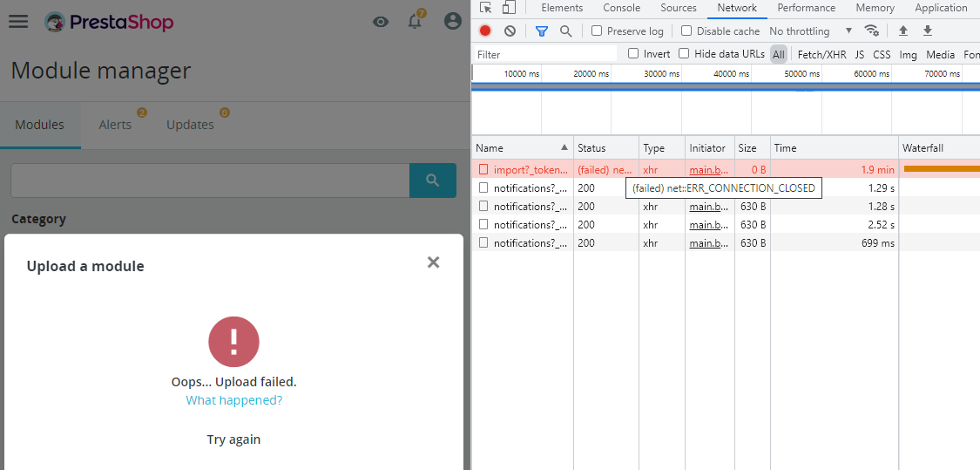The height and width of the screenshot is (470, 980).
Task: Click Try again in upload dialog
Action: point(233,439)
